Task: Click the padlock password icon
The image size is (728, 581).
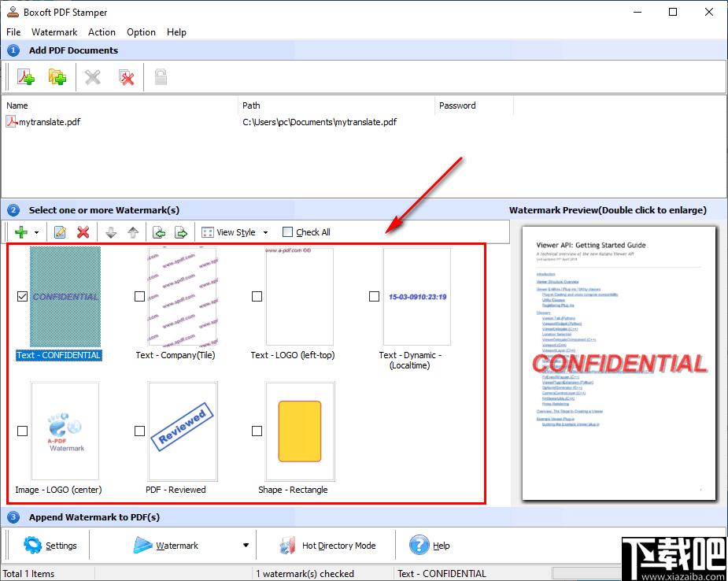Action: point(161,77)
